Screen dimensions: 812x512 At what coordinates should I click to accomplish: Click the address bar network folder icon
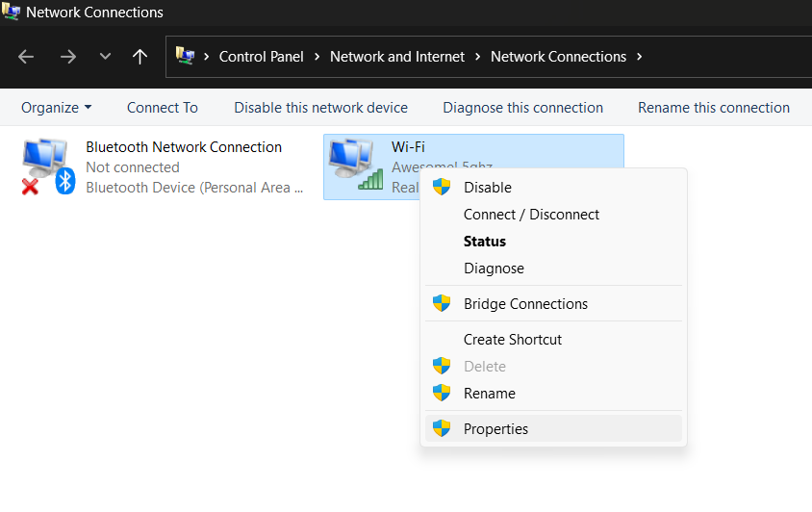185,56
